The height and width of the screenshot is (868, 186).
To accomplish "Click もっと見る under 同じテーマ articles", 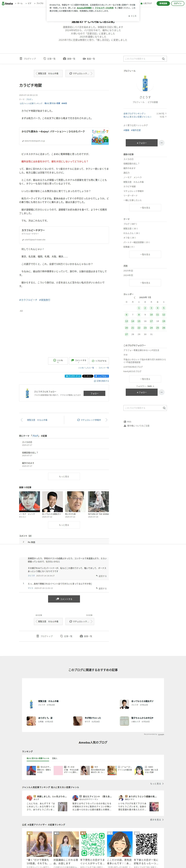I will coord(64,476).
